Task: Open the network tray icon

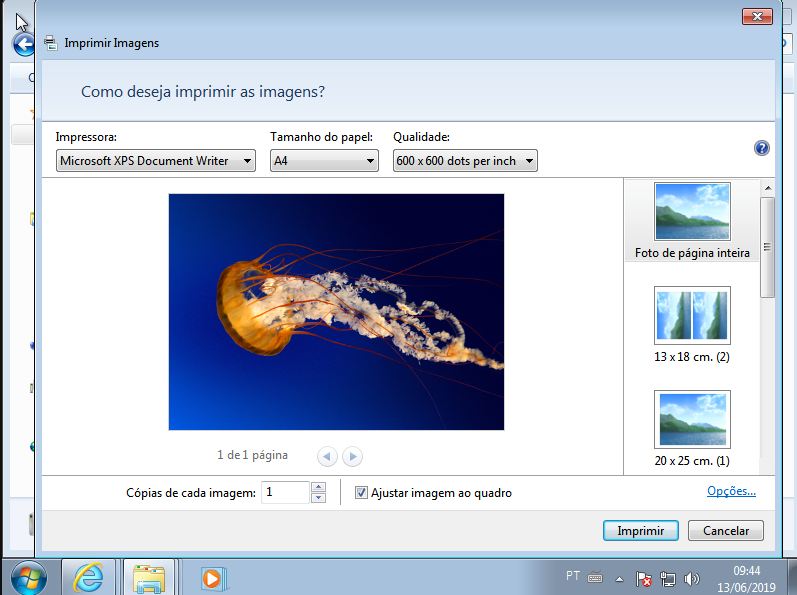Action: click(667, 579)
